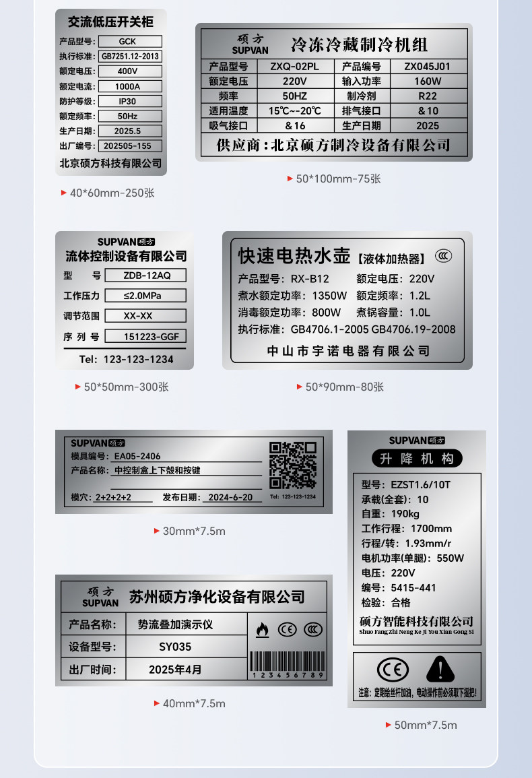Click the CE mark beside the flame icon

[x=287, y=630]
